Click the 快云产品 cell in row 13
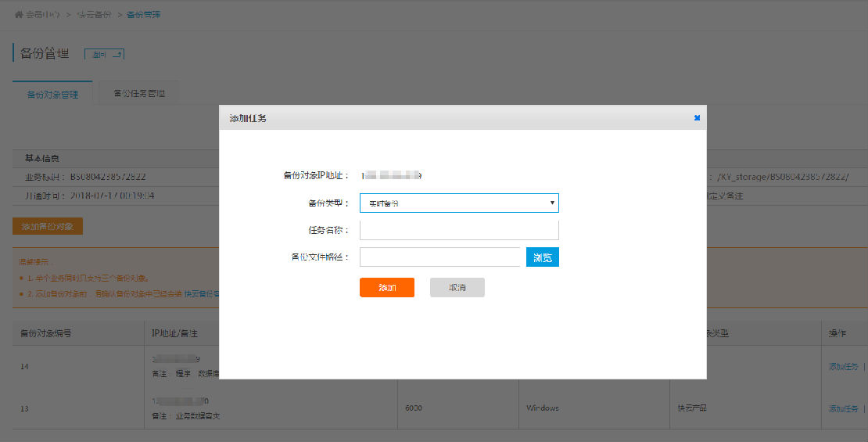The height and width of the screenshot is (442, 868). [x=692, y=408]
